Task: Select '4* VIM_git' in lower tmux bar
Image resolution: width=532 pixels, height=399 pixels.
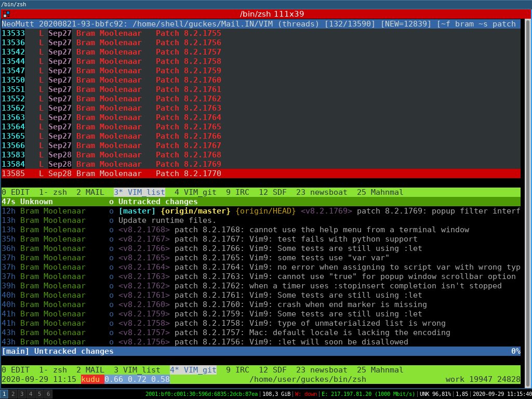Action: point(193,370)
